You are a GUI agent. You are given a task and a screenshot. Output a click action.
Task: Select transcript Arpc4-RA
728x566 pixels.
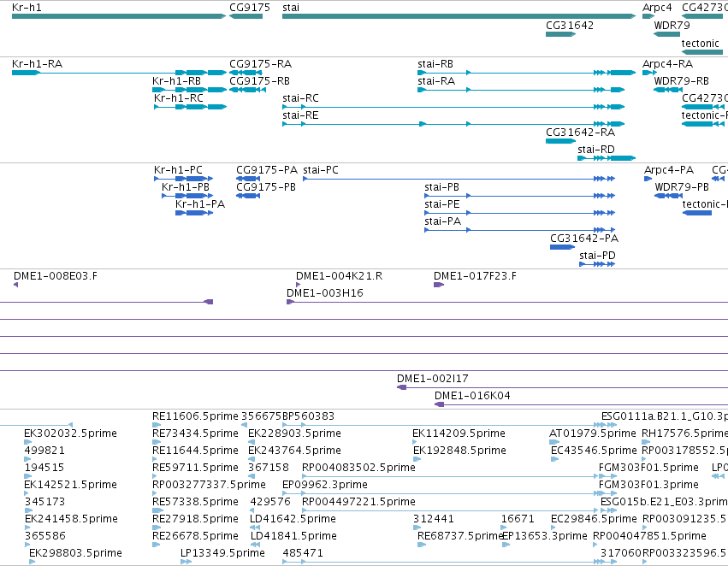[649, 73]
